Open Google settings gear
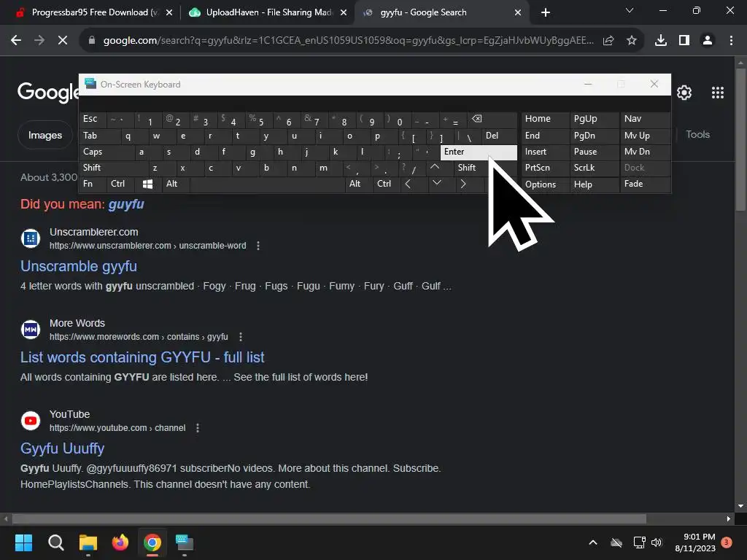Image resolution: width=747 pixels, height=560 pixels. [684, 93]
